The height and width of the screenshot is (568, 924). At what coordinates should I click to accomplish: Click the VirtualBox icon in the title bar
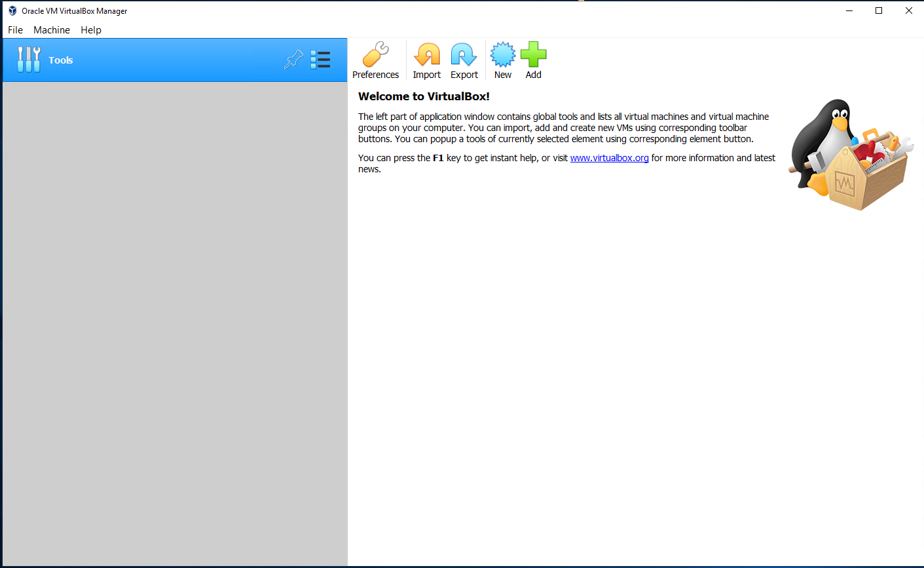[x=12, y=10]
